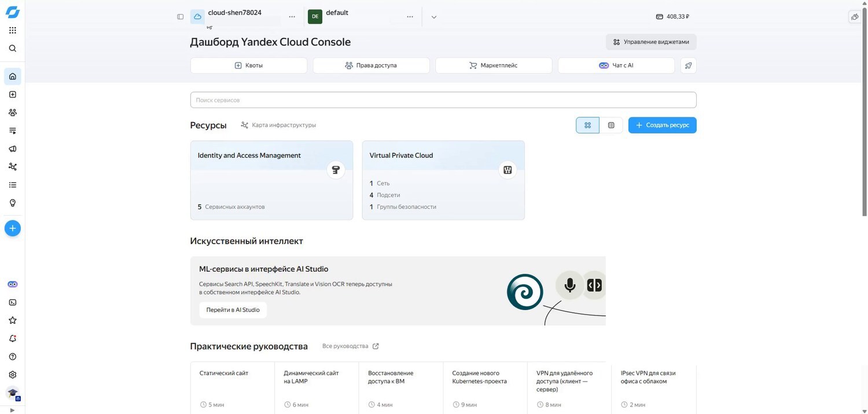Open the Чат с AI shortcut

[616, 65]
